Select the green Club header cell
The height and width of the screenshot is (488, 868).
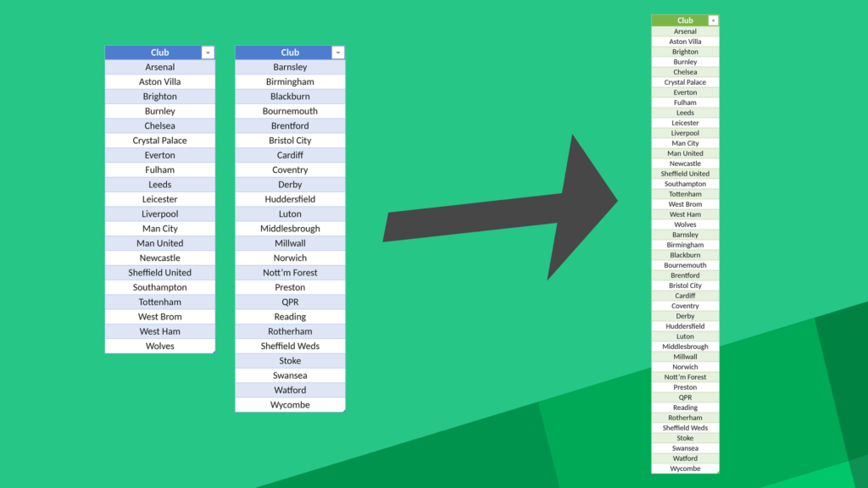(x=685, y=20)
